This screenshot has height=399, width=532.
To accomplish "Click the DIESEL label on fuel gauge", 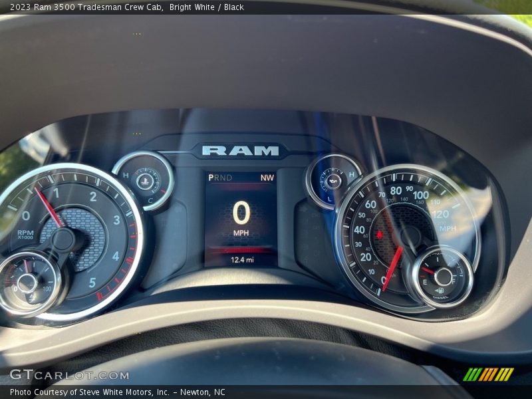I will (440, 297).
